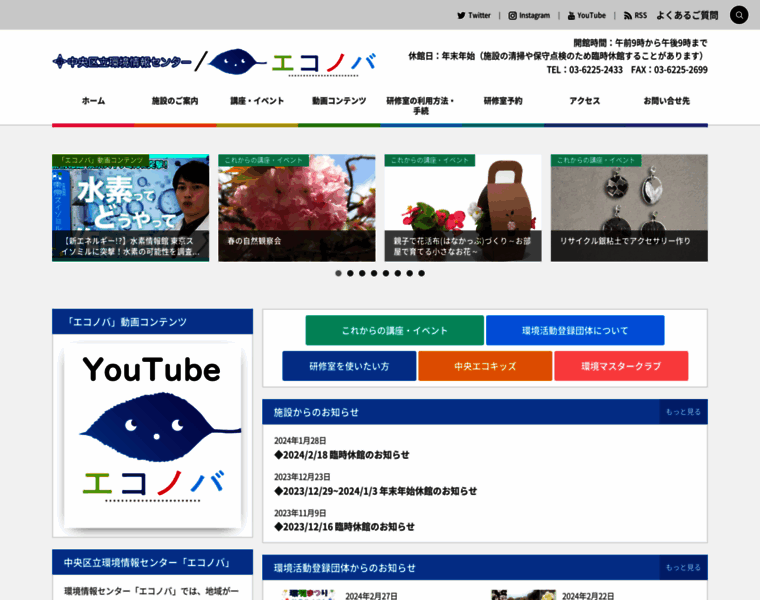Select the seventh carousel pagination dot

[410, 273]
